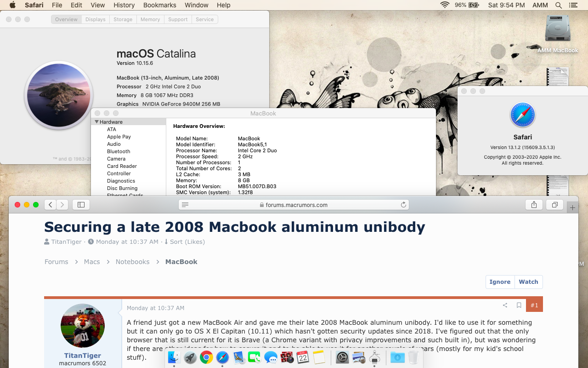Open Photo Booth from the Dock
The width and height of the screenshot is (588, 368).
tap(287, 357)
